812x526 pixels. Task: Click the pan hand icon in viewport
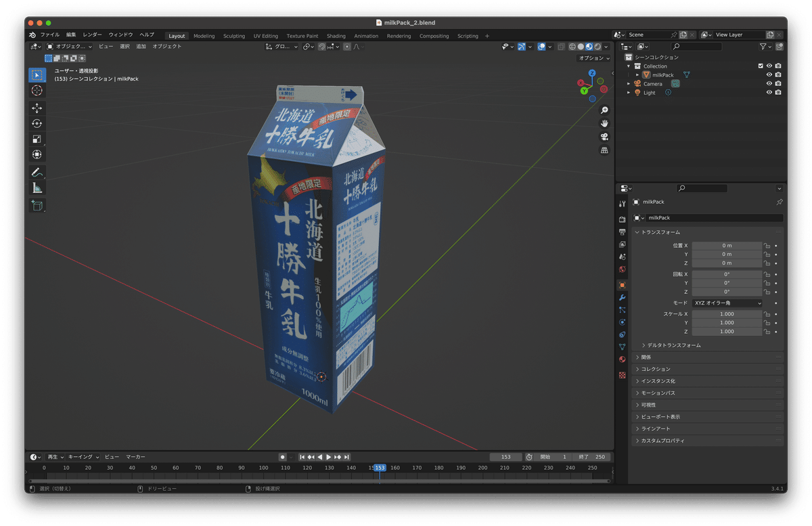pos(604,123)
